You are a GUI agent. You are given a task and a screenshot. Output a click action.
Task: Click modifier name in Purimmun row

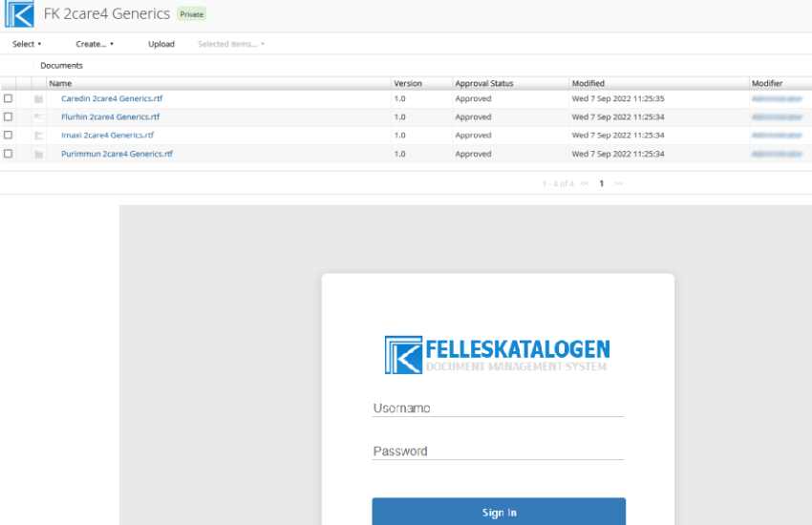tap(777, 154)
